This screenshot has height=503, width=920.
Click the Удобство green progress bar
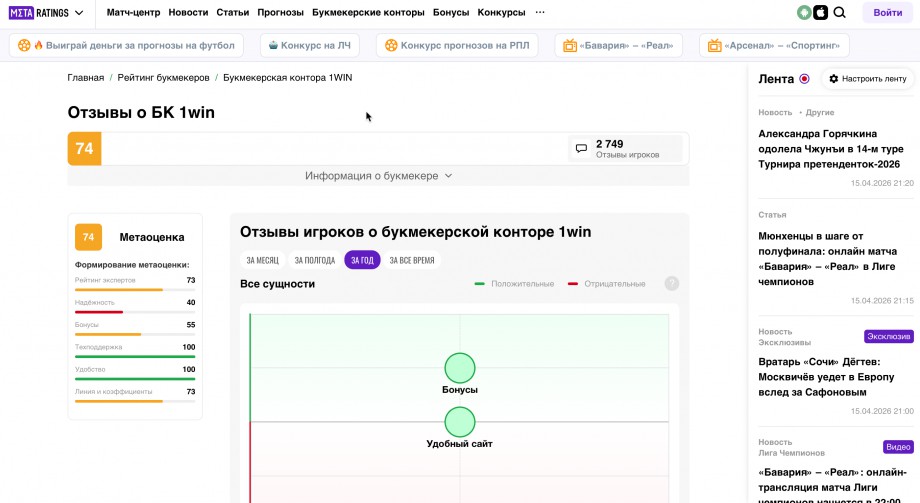[135, 379]
